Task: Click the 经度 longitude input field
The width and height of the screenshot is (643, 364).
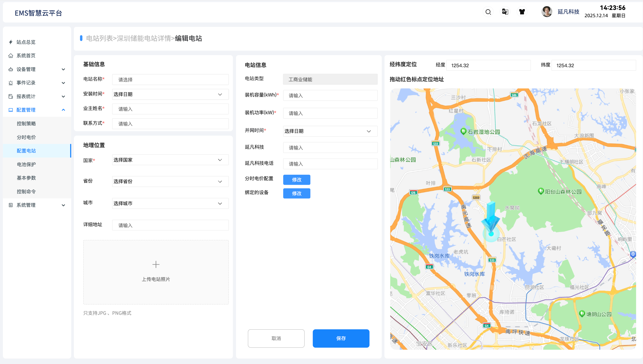Action: (488, 65)
